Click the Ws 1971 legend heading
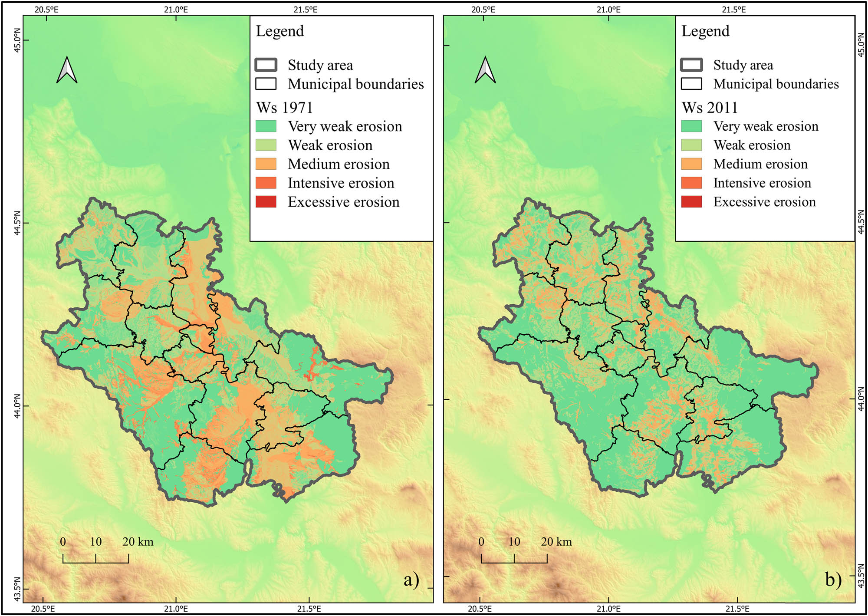The image size is (868, 616). (x=284, y=108)
